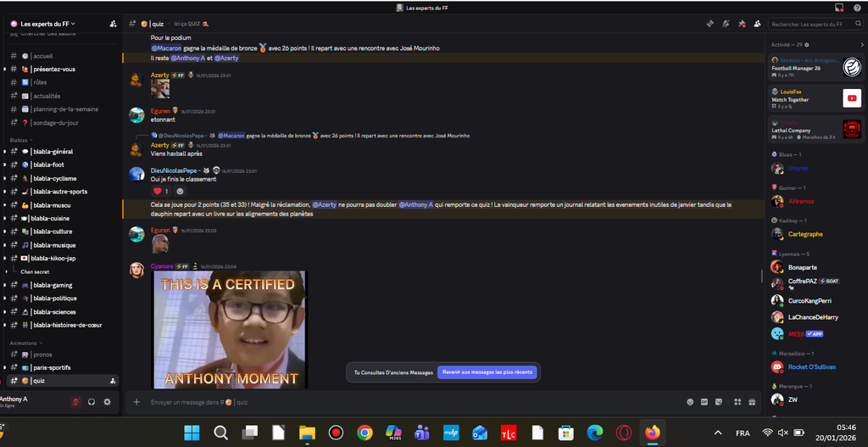The height and width of the screenshot is (447, 868).
Task: Open the Threads panel icon
Action: pos(710,24)
